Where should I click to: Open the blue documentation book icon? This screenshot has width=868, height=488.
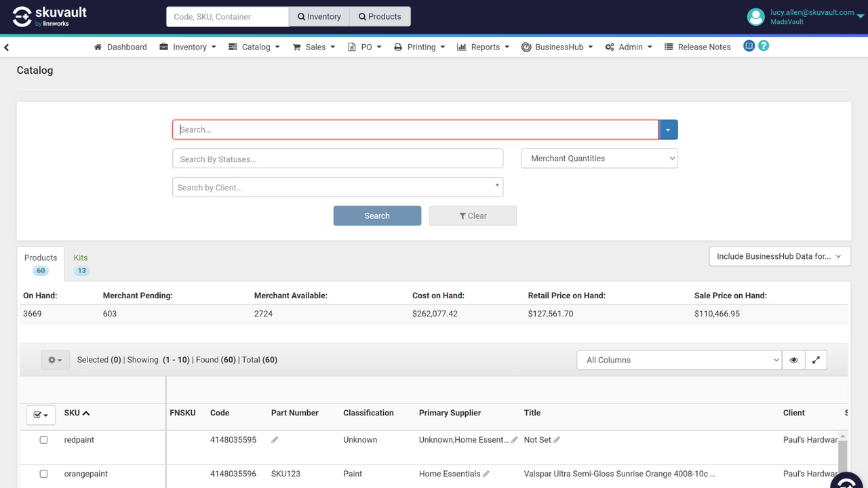pyautogui.click(x=749, y=46)
